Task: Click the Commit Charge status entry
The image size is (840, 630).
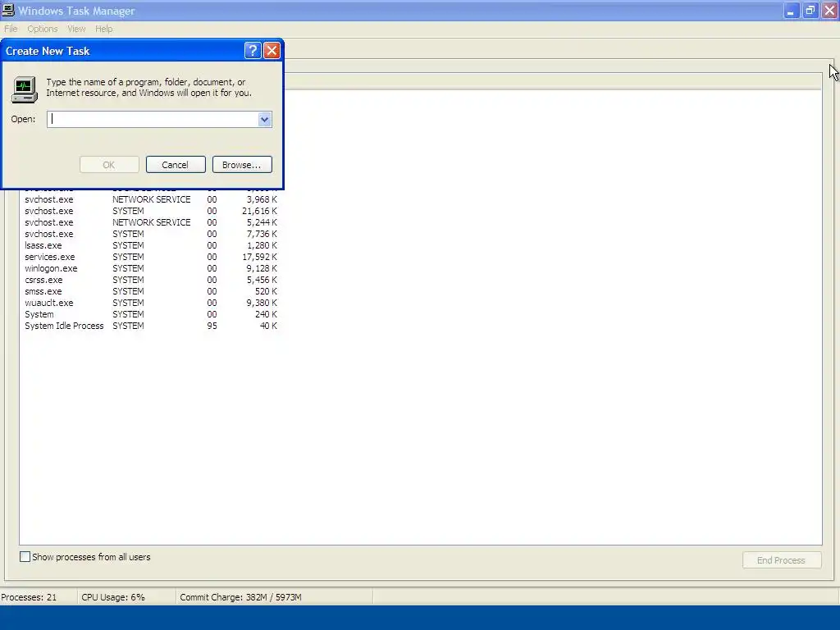Action: [240, 597]
